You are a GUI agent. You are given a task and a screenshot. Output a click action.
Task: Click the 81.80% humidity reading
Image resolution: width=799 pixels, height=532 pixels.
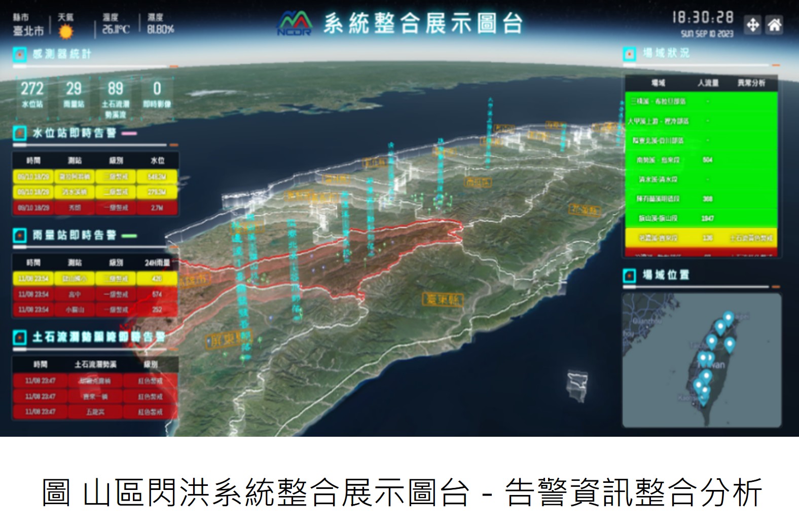coord(160,30)
